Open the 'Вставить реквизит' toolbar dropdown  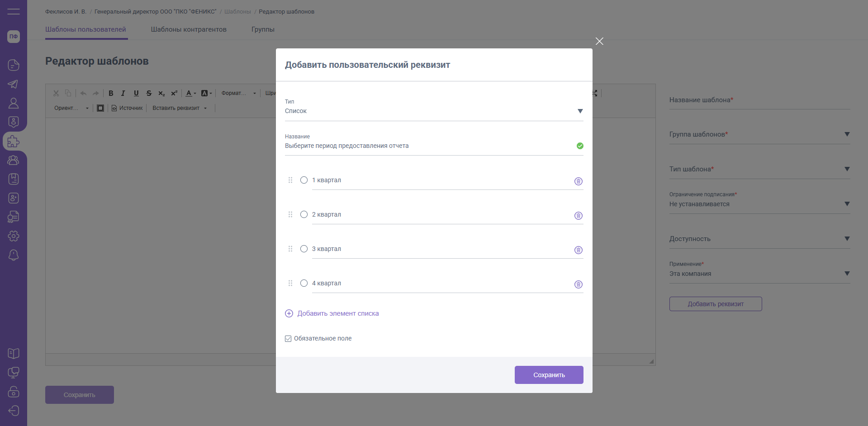tap(180, 108)
